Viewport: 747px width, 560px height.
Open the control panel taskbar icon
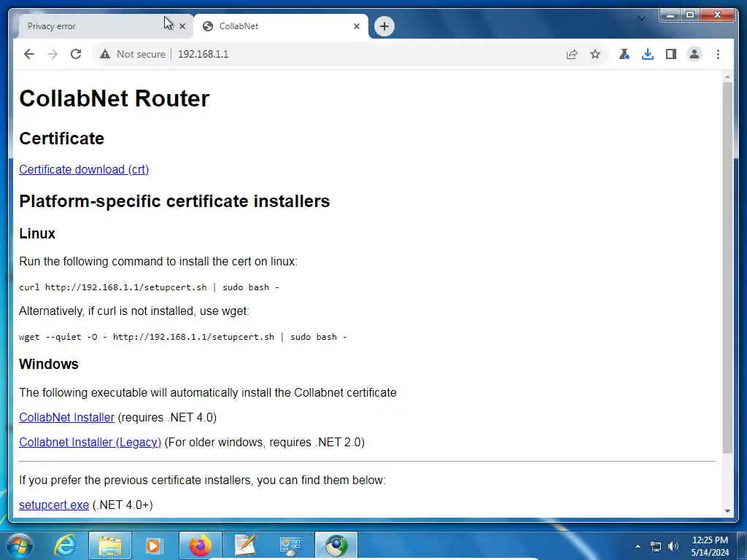click(x=290, y=545)
